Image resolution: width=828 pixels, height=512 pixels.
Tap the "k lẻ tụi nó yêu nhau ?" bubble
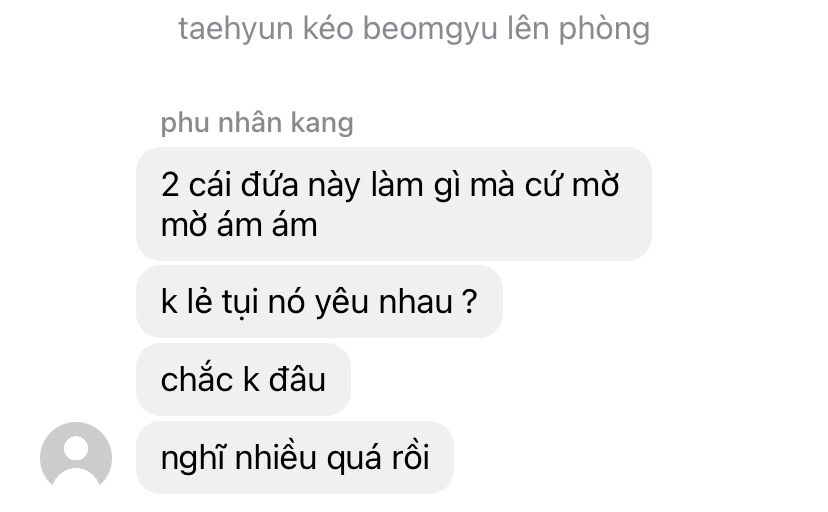tap(319, 302)
